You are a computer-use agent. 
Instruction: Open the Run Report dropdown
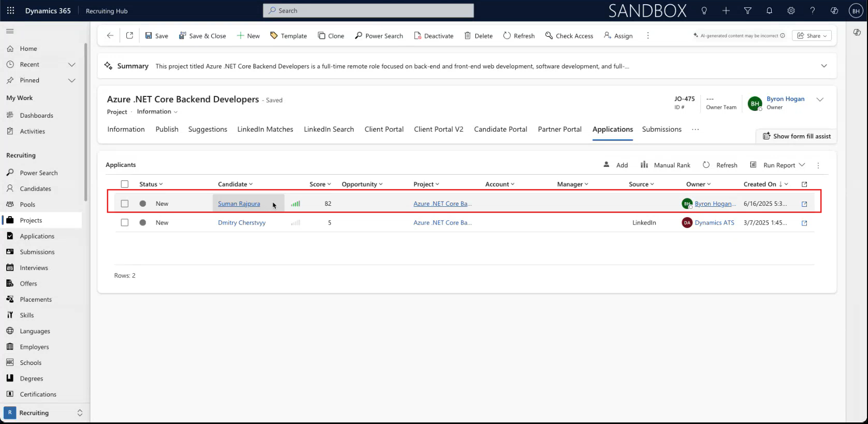pyautogui.click(x=777, y=165)
